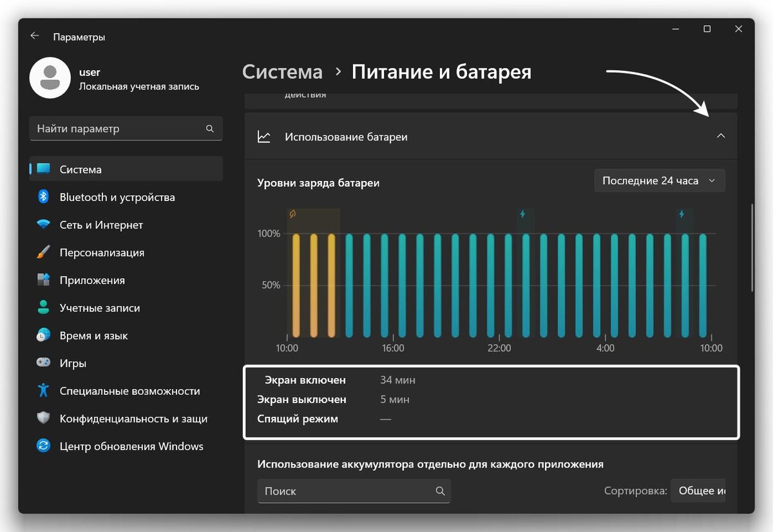Open the Сортировка dropdown
Image resolution: width=773 pixels, height=532 pixels.
pyautogui.click(x=699, y=491)
